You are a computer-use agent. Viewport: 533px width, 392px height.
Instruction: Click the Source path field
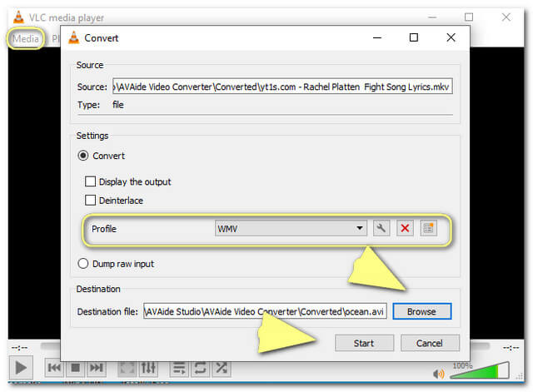click(x=282, y=87)
